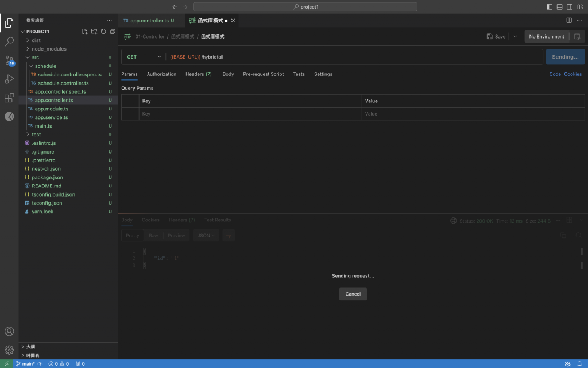Select the Params request tab

[x=129, y=74]
